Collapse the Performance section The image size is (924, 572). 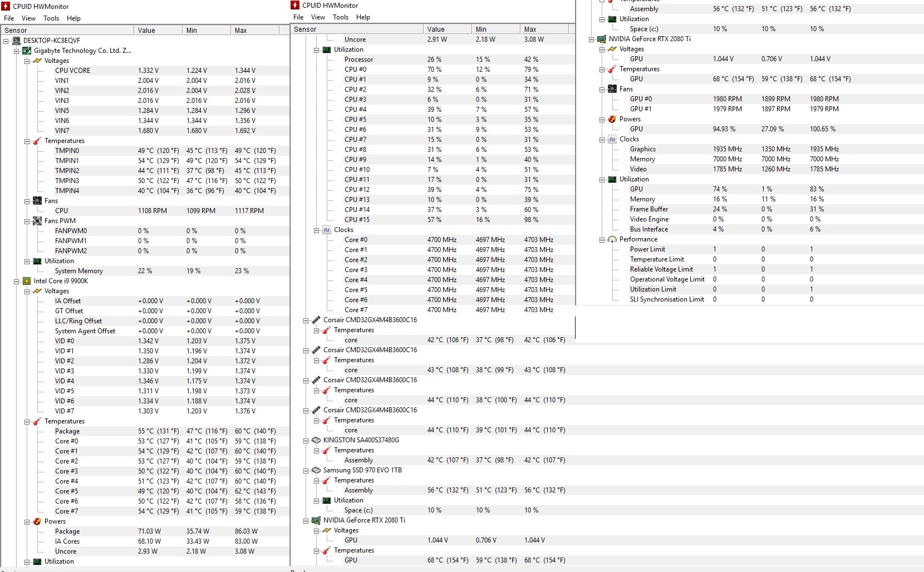[602, 239]
